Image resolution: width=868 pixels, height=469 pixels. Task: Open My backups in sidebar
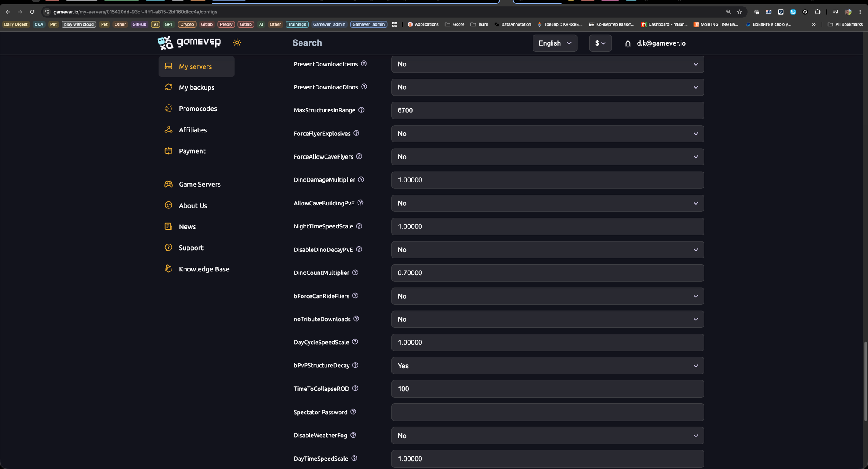pos(197,88)
